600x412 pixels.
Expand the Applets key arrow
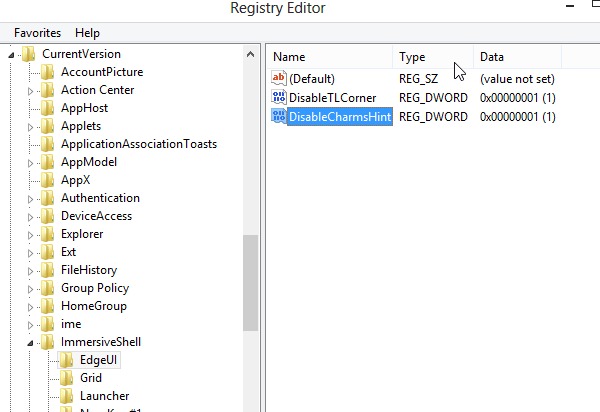pos(31,126)
